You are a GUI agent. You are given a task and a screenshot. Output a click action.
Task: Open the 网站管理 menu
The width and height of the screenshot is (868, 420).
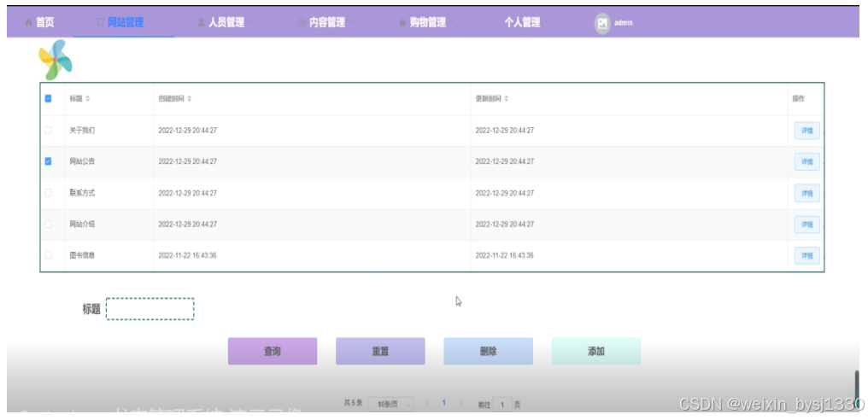[124, 23]
